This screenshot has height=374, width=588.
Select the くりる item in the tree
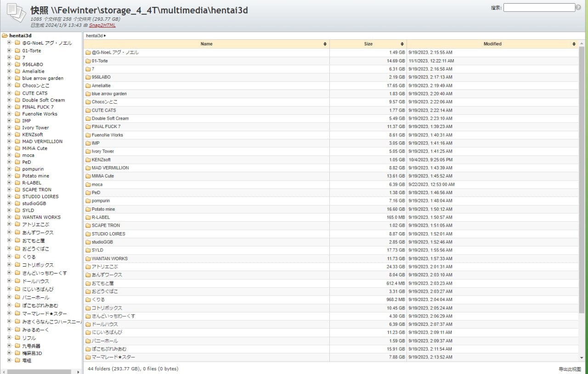coord(29,257)
